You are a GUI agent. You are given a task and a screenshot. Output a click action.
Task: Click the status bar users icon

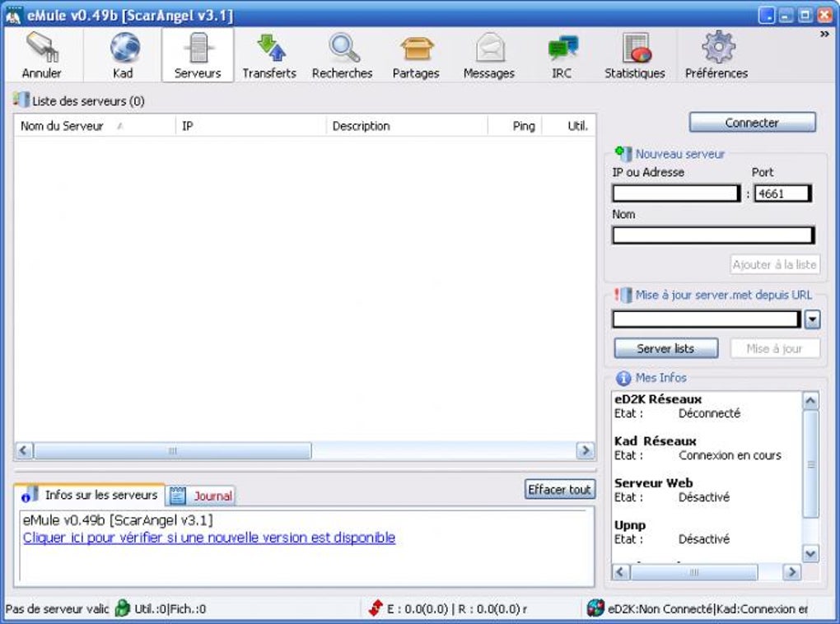coord(122,608)
